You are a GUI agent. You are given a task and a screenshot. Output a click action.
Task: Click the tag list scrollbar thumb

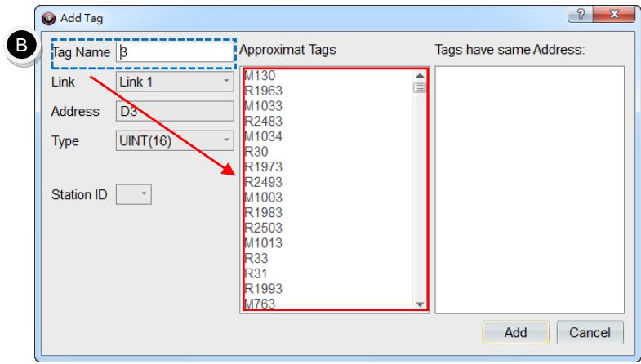coord(420,88)
